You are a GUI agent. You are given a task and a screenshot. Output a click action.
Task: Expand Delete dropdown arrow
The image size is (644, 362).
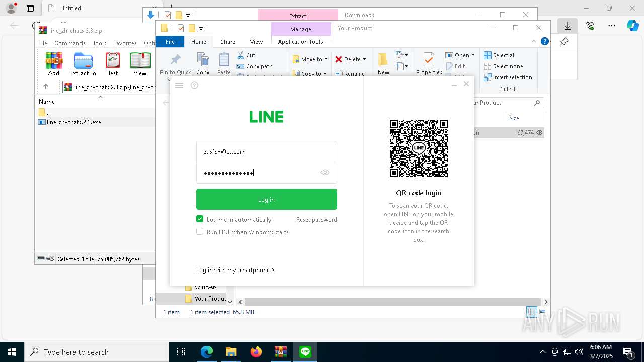tap(364, 59)
